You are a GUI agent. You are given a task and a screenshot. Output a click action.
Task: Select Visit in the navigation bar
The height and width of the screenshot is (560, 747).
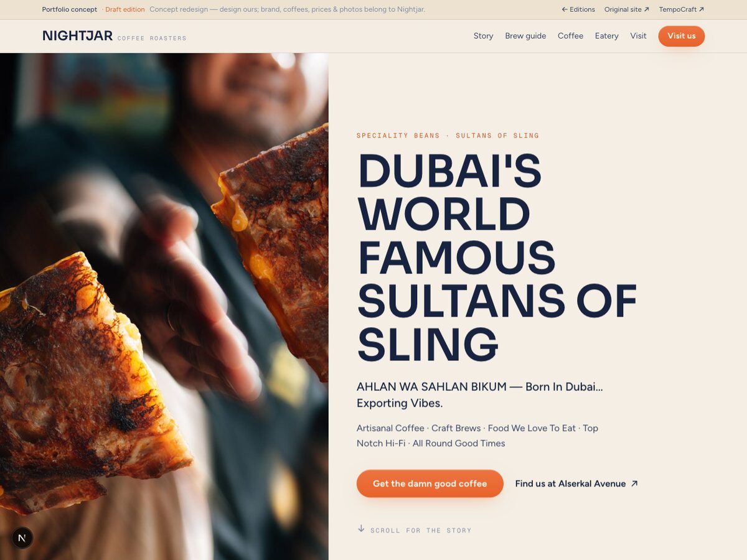[x=638, y=36]
